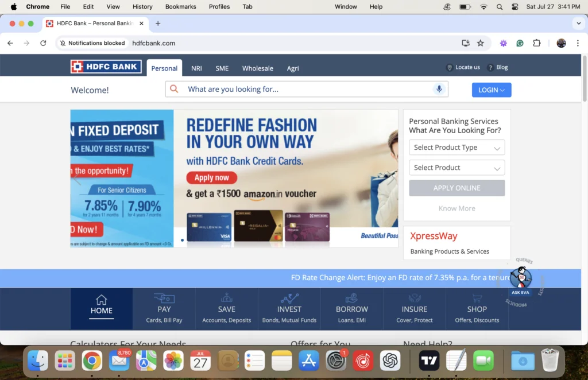Click the Grammarly extension icon

point(520,43)
